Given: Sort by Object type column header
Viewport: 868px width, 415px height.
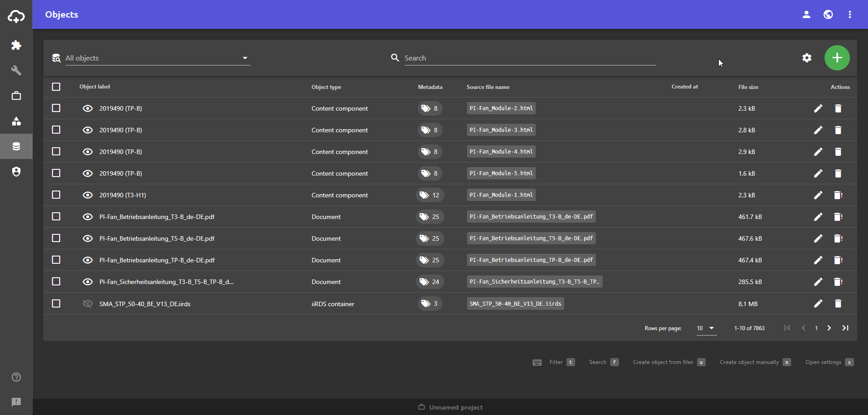Looking at the screenshot, I should [x=326, y=87].
